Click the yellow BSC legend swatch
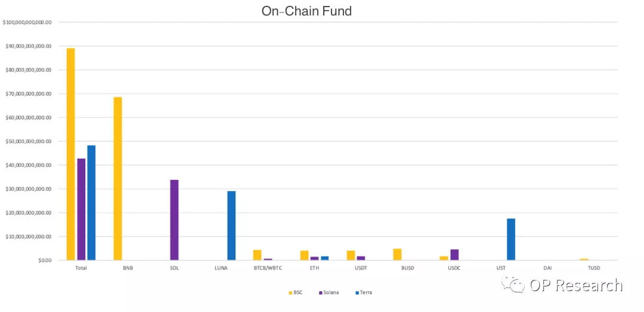The height and width of the screenshot is (312, 644). [x=290, y=292]
